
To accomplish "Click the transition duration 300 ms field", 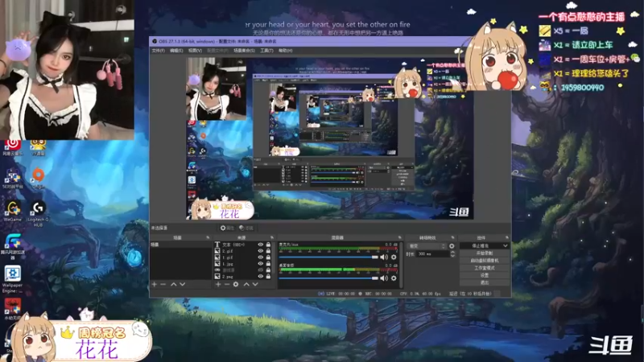I will pos(433,254).
